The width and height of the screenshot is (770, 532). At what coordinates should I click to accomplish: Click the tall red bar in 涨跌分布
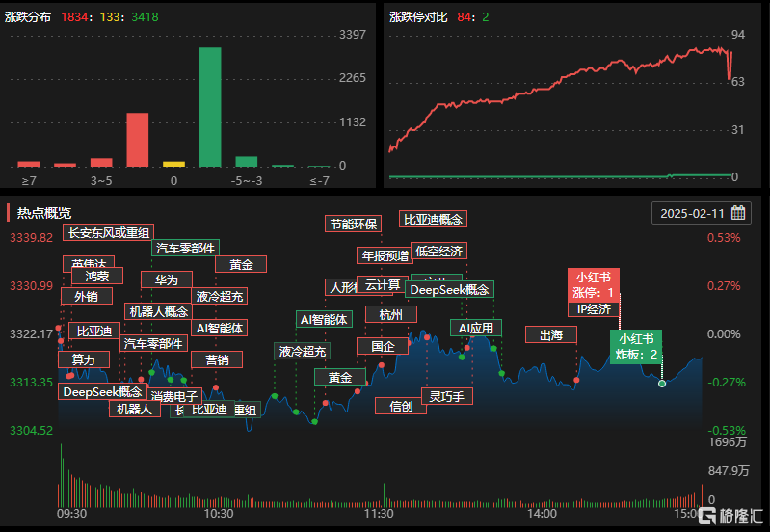tap(138, 140)
